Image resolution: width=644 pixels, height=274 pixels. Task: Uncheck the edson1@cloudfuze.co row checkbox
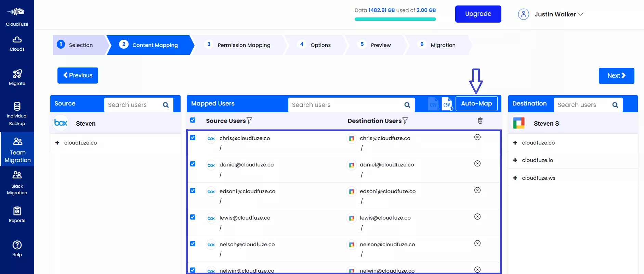tap(193, 191)
